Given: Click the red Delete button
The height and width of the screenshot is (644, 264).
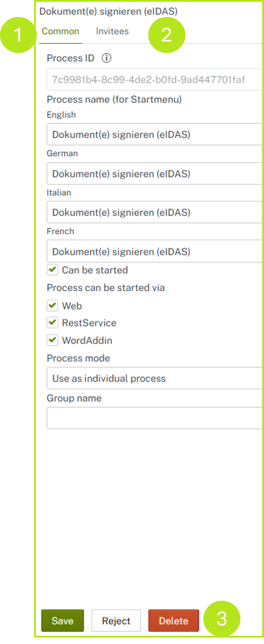Looking at the screenshot, I should point(174,621).
